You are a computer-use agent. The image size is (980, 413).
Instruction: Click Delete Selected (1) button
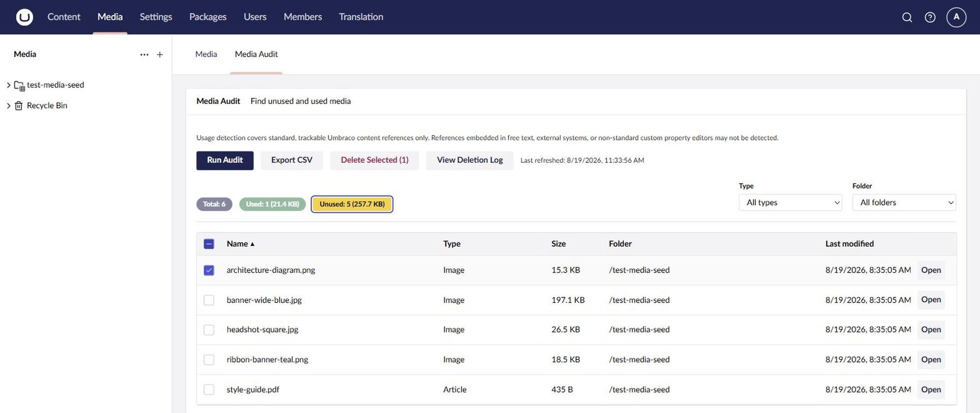(x=374, y=160)
